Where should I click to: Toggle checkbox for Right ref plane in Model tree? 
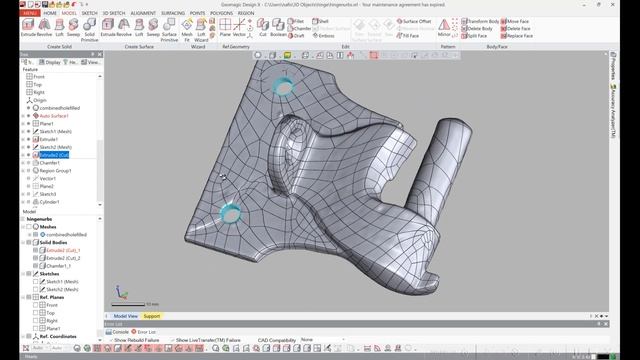36,321
